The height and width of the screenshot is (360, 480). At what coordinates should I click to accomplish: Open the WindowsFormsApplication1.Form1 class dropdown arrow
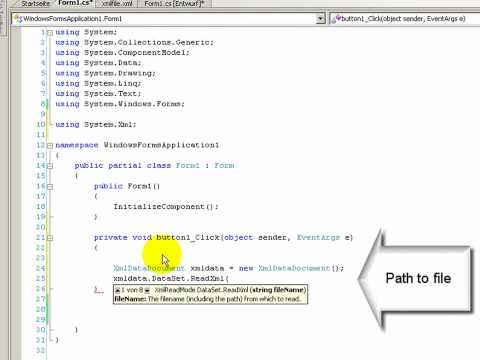(320, 19)
